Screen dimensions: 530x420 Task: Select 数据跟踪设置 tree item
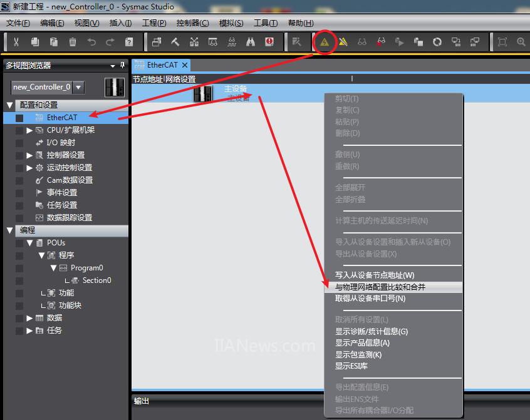70,217
